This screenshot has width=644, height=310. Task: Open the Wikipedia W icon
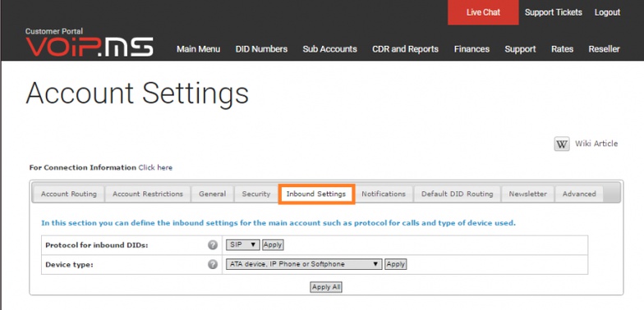coord(562,144)
